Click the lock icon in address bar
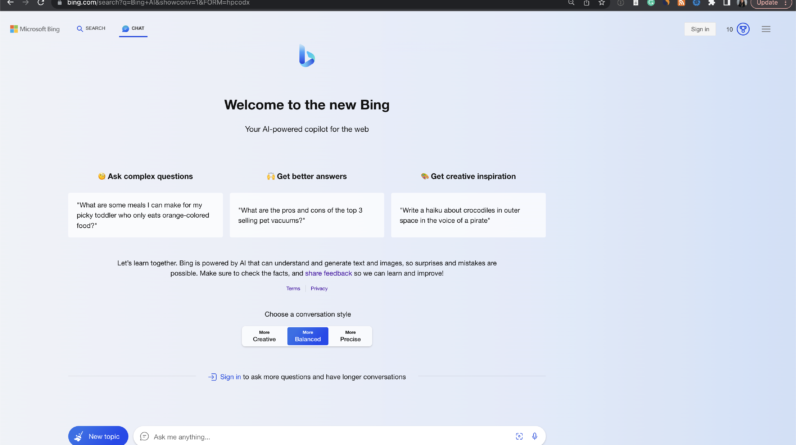Viewport: 796px width, 445px height. [59, 3]
